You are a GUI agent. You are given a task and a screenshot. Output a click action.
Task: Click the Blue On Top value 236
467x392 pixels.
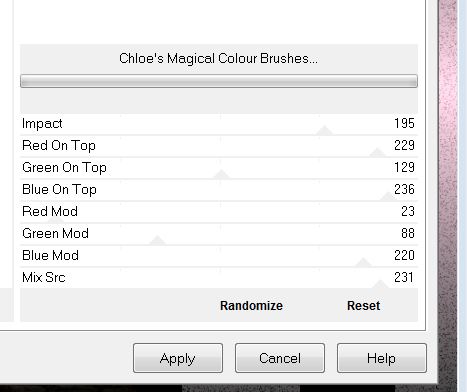click(x=404, y=189)
